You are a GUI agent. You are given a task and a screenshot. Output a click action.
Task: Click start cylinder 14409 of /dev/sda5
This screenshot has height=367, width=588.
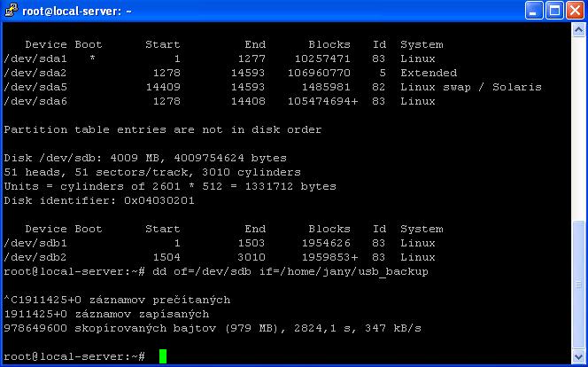(163, 87)
